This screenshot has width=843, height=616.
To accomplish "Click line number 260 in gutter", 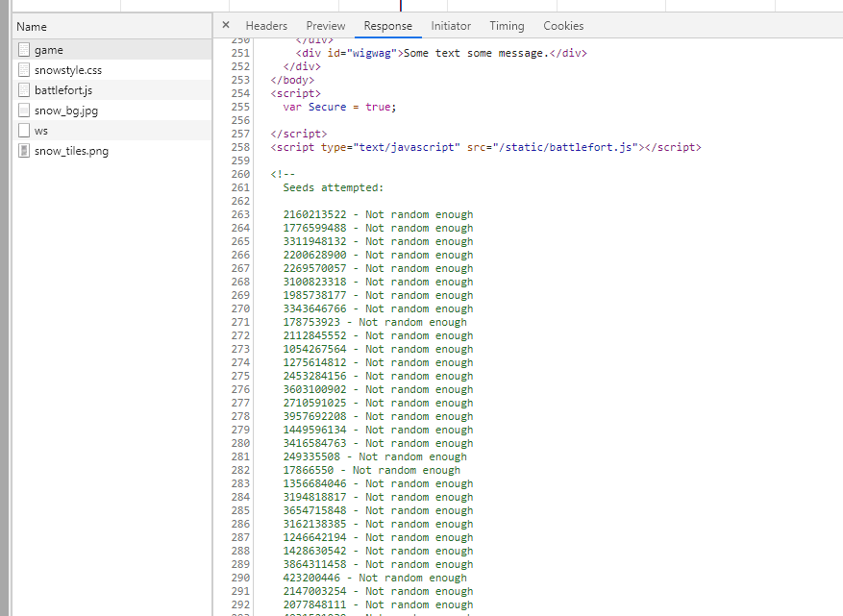I will pyautogui.click(x=240, y=174).
